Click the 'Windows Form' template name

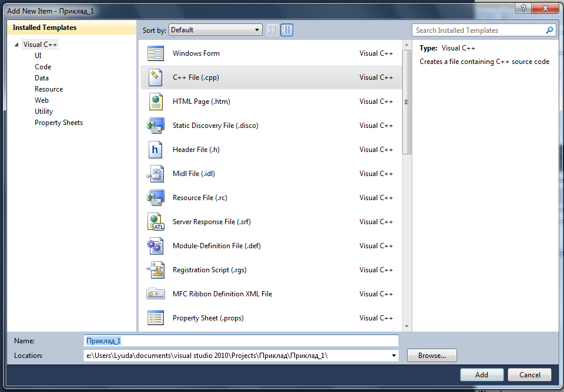coord(196,53)
